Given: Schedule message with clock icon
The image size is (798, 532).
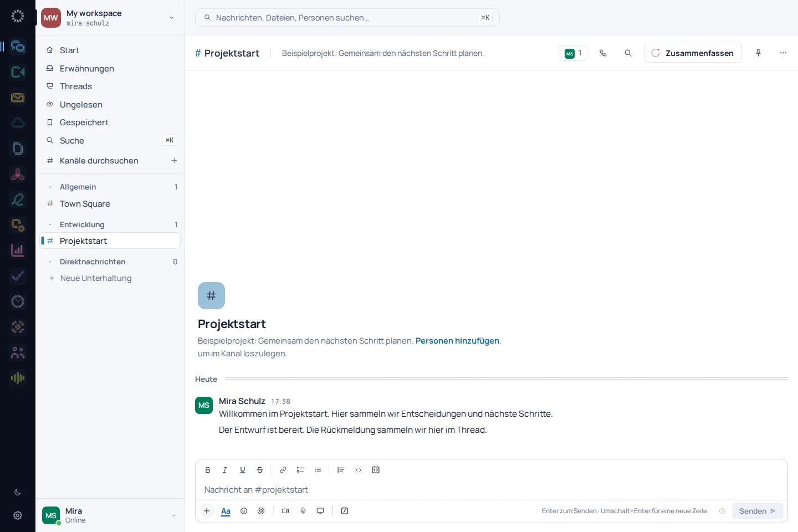Looking at the screenshot, I should click(x=722, y=511).
